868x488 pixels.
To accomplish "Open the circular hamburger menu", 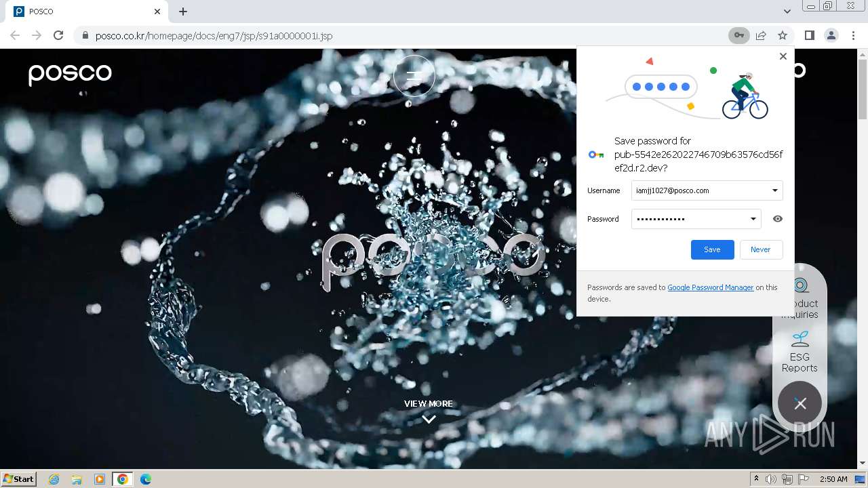I will pos(414,76).
